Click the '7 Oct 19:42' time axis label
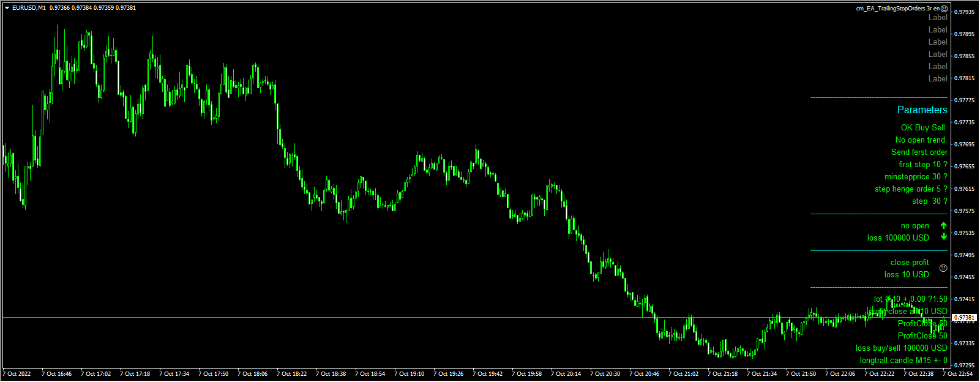This screenshot has width=980, height=382. pyautogui.click(x=488, y=374)
